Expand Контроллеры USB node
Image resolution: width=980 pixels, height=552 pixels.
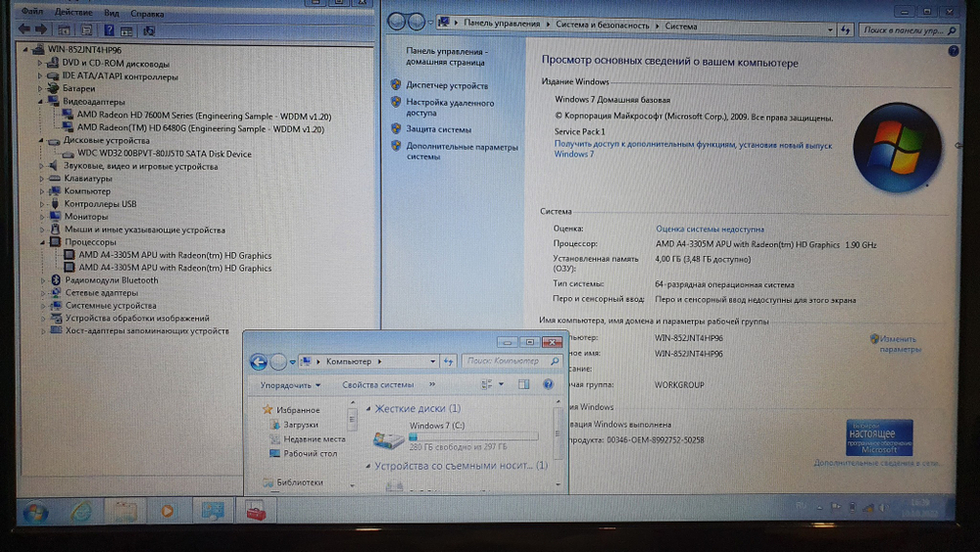tap(42, 204)
